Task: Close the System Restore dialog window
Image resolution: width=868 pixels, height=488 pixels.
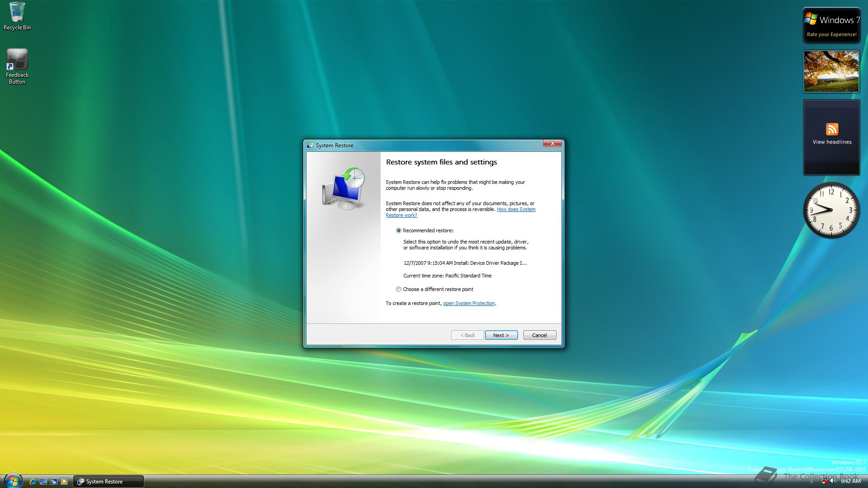Action: 552,144
